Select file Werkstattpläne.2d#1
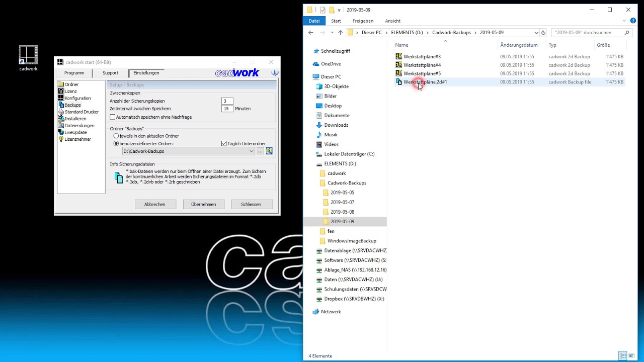Screen dimensions: 644x362 tap(421, 82)
